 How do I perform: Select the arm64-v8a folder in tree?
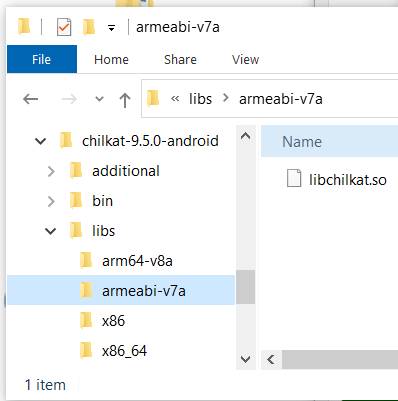pos(137,261)
